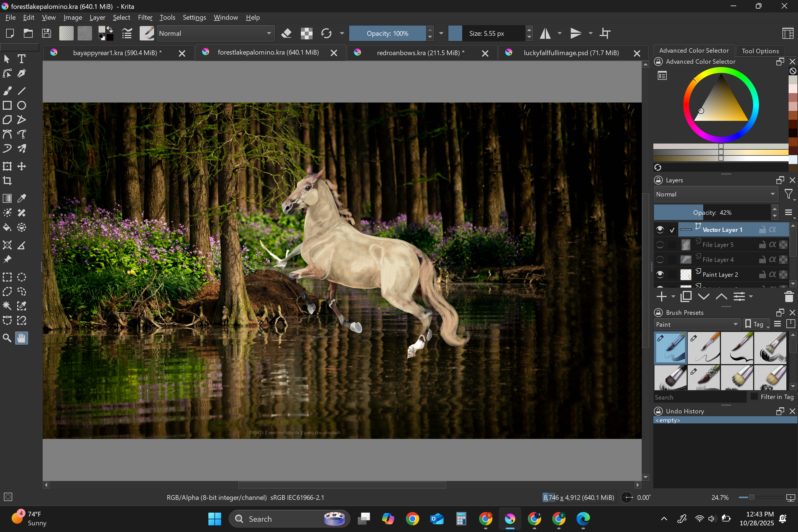The image size is (798, 532).
Task: Open the Layers blending mode dropdown
Action: click(715, 195)
